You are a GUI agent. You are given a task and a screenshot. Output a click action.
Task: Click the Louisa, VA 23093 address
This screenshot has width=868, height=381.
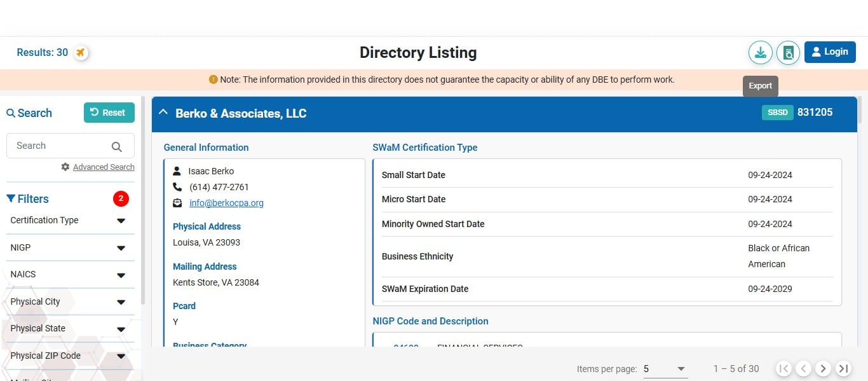(x=207, y=242)
